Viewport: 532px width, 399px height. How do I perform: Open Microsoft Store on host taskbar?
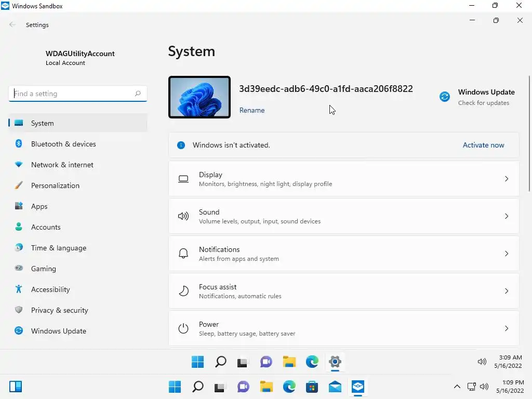(x=312, y=387)
